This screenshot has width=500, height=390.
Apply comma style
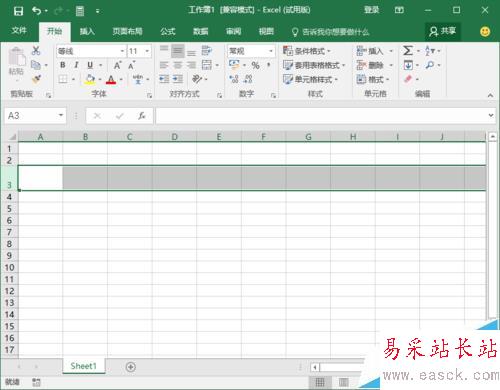268,65
